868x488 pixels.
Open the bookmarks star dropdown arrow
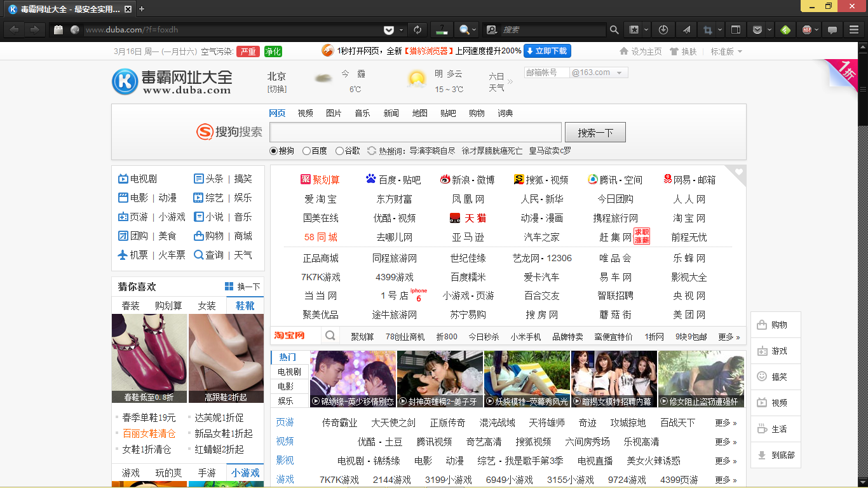pos(646,30)
